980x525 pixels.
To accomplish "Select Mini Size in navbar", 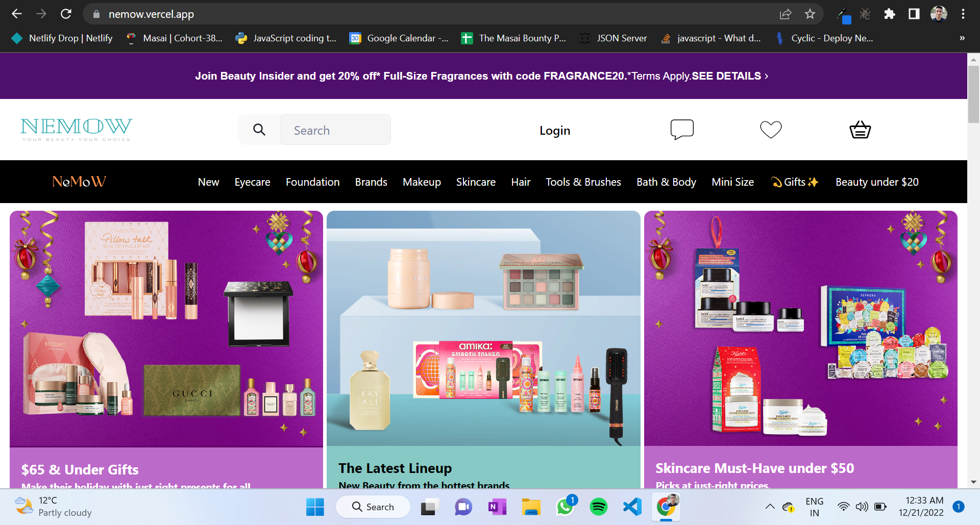I will (x=732, y=182).
